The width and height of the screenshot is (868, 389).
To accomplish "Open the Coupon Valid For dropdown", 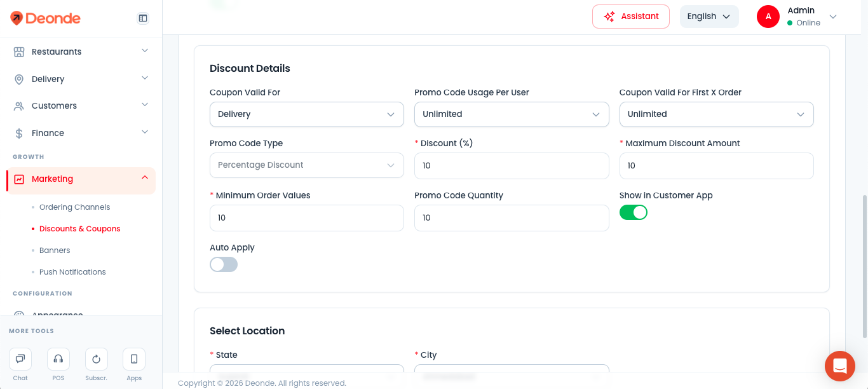I will [307, 114].
